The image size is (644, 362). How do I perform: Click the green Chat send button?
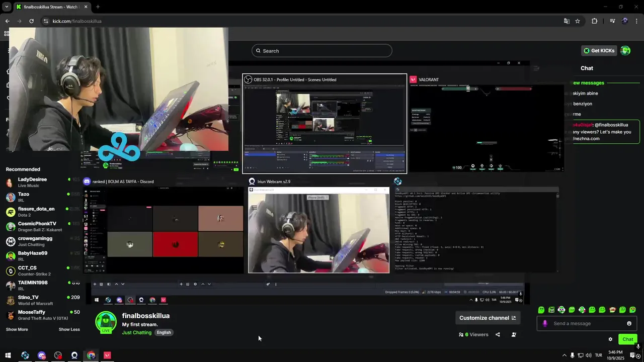[x=627, y=339]
